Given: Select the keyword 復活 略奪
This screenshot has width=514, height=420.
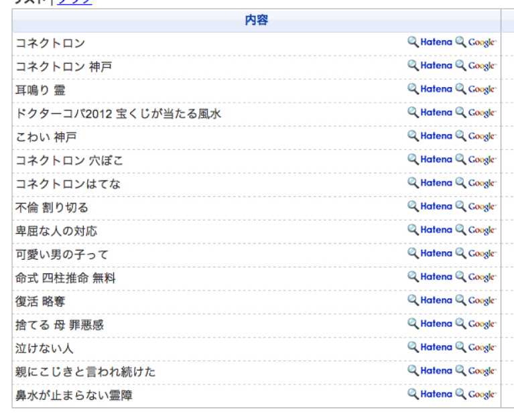Looking at the screenshot, I should pos(40,301).
